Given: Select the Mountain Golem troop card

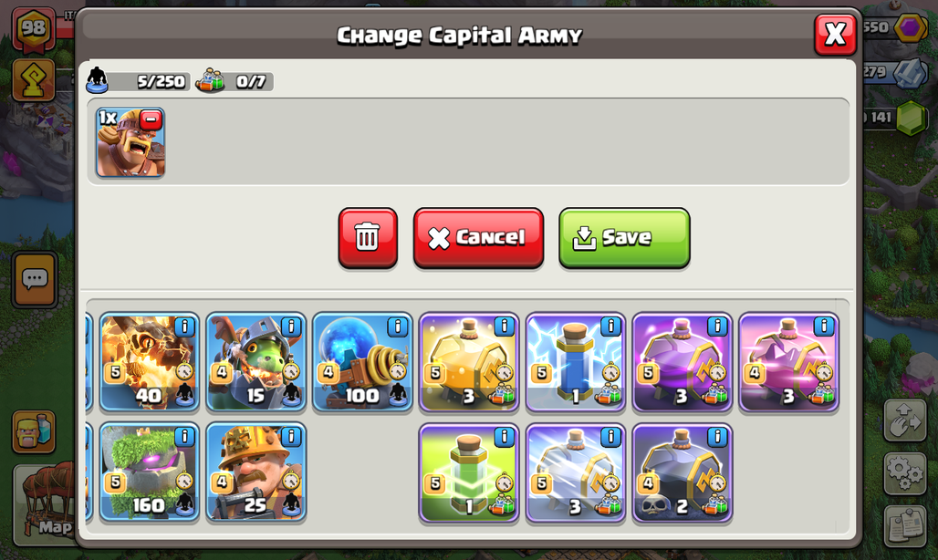Looking at the screenshot, I should pyautogui.click(x=149, y=472).
